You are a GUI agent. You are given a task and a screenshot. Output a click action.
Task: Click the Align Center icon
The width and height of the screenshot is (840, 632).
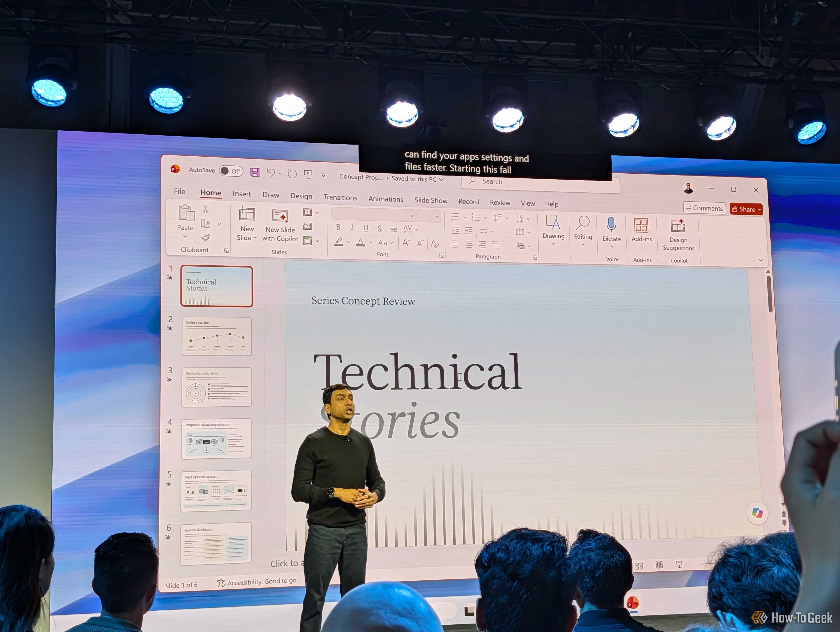[469, 245]
